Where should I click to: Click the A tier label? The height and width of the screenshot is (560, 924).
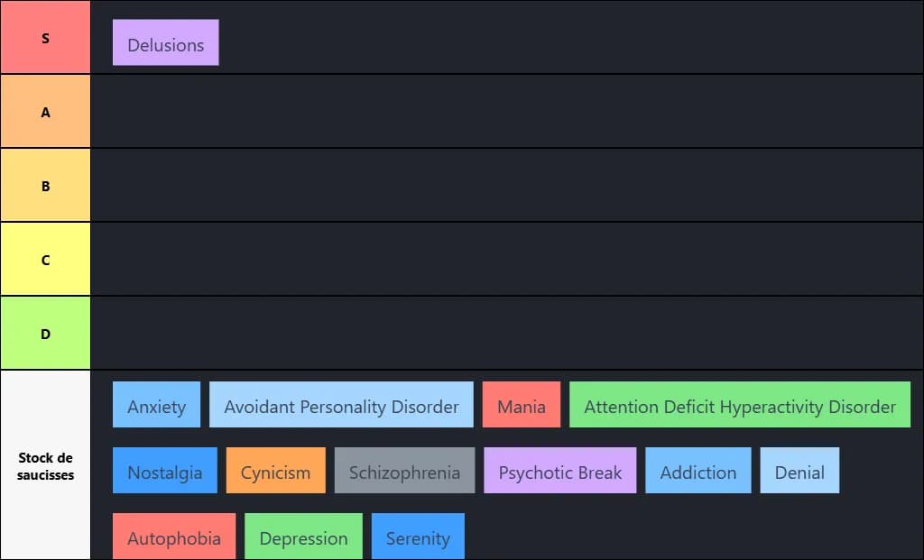coord(45,112)
